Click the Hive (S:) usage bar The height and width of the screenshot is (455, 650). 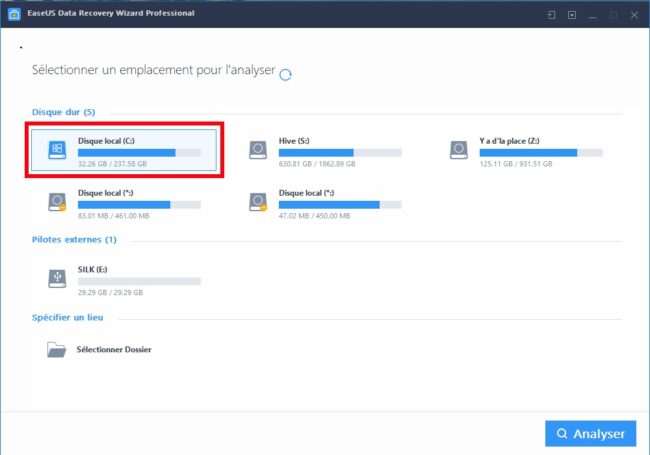coord(340,153)
